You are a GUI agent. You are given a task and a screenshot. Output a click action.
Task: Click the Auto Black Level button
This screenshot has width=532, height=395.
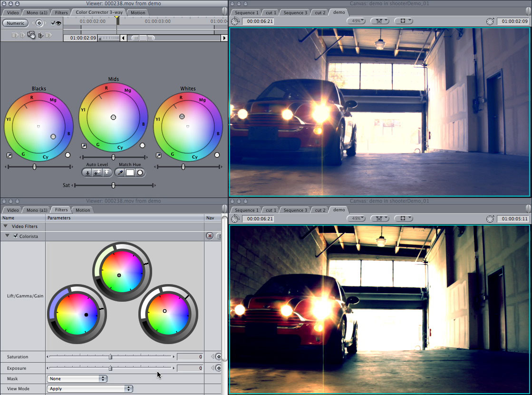pos(87,172)
